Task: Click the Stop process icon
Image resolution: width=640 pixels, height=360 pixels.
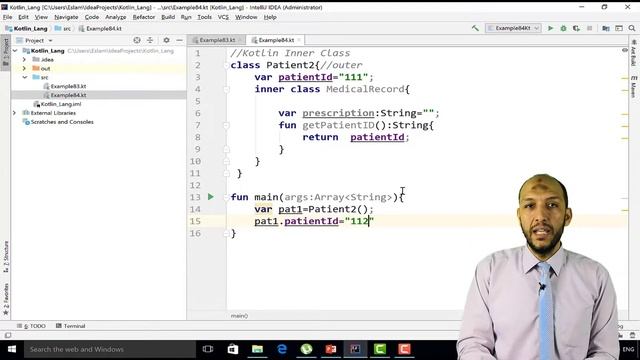Action: click(x=589, y=28)
